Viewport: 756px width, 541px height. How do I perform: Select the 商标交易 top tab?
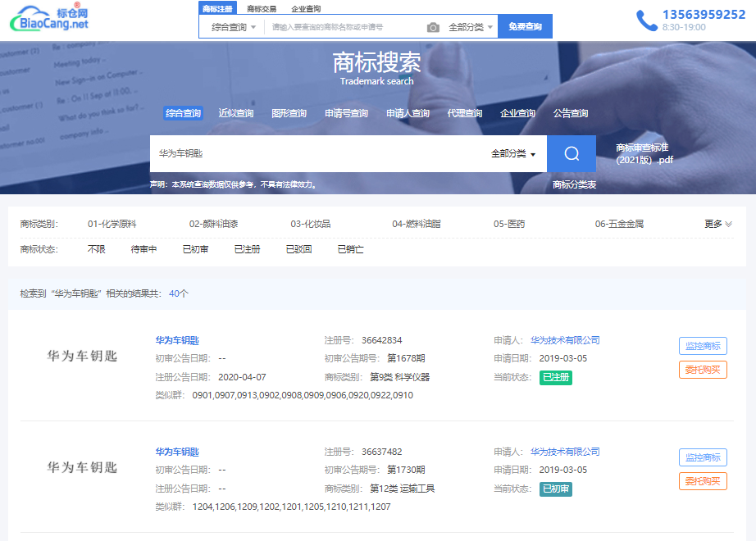[x=262, y=9]
